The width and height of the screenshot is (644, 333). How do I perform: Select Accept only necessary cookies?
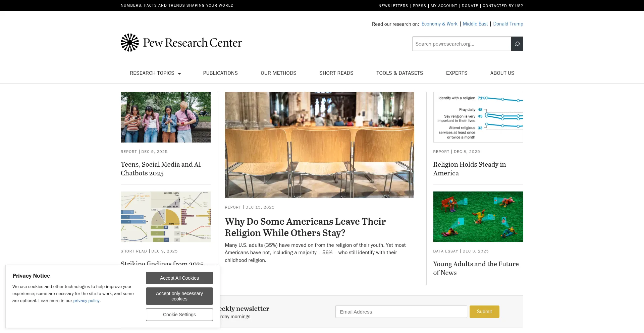tap(179, 296)
